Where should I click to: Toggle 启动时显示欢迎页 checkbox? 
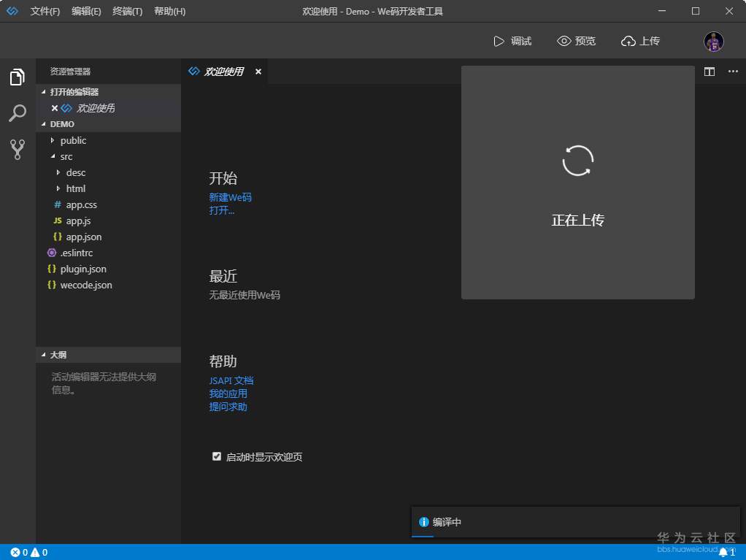pyautogui.click(x=217, y=456)
